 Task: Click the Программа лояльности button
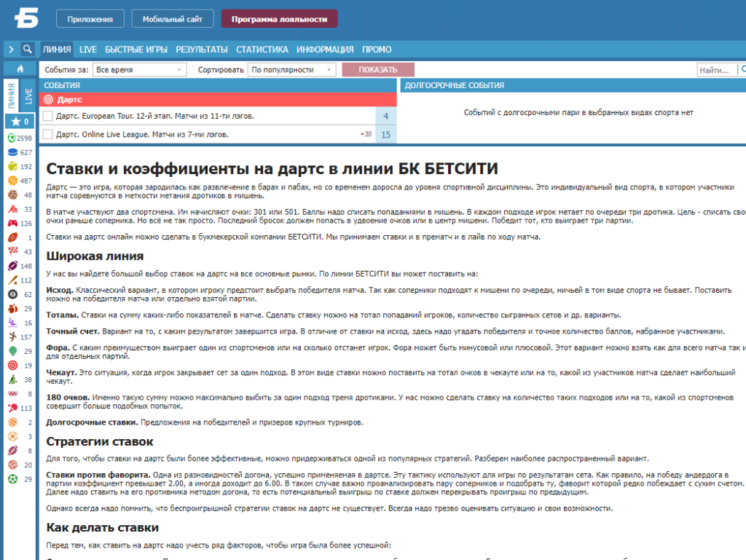(279, 19)
